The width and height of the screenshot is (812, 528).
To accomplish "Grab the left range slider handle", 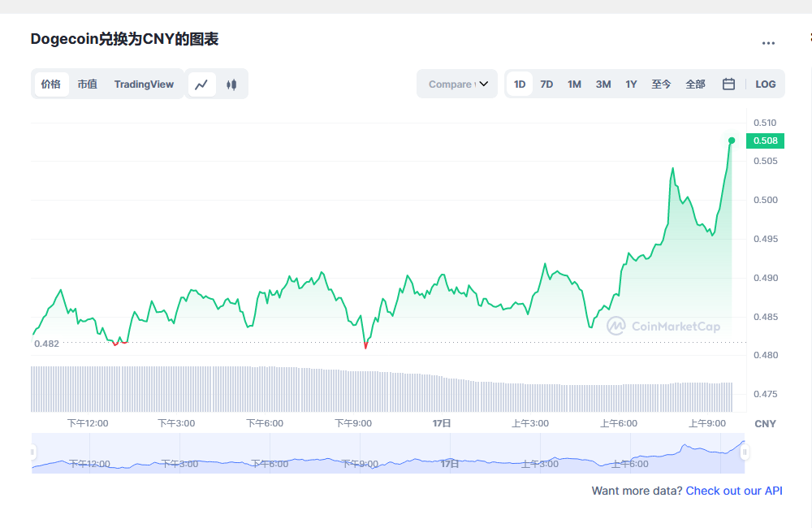I will (33, 452).
